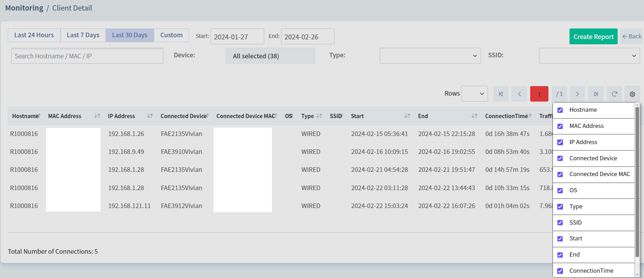Click Search Hostname / MAC / IP field
Viewport: 644px width, 278px height.
[87, 56]
